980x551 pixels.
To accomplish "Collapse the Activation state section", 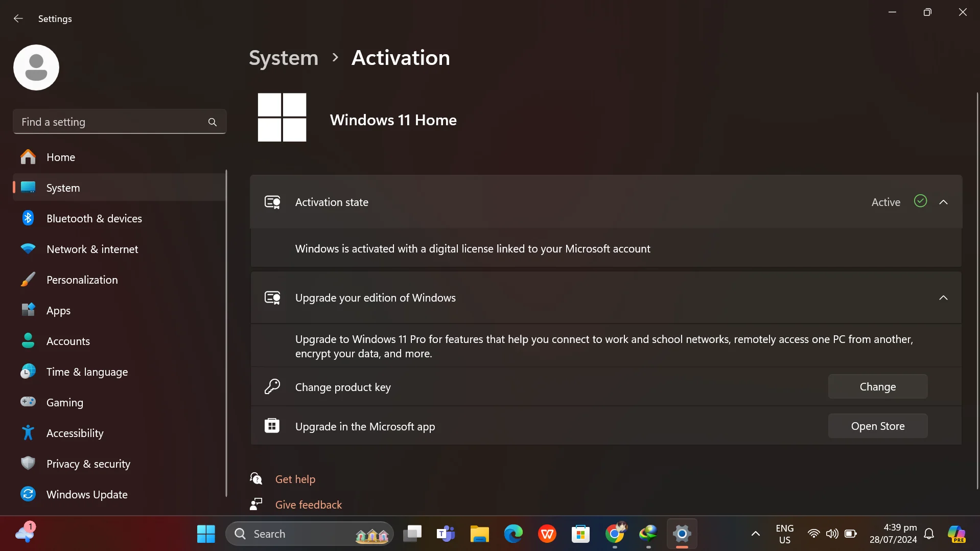I will [x=943, y=202].
